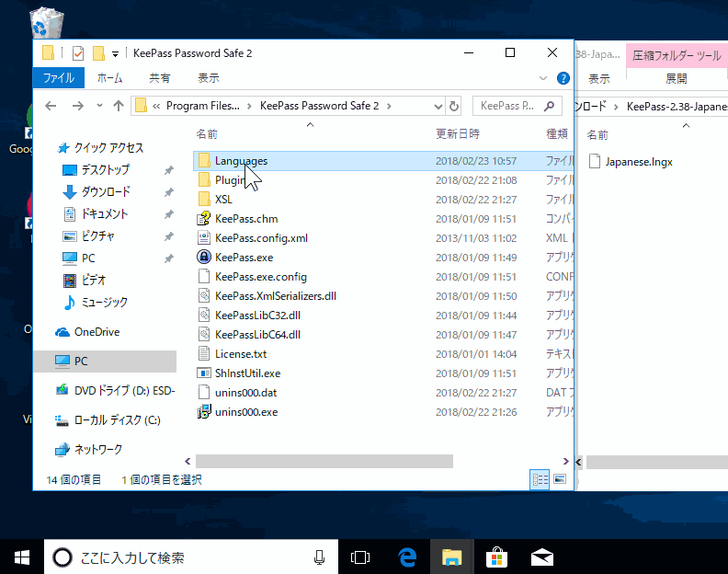Image resolution: width=728 pixels, height=574 pixels.
Task: Open the Languages folder
Action: [x=241, y=161]
